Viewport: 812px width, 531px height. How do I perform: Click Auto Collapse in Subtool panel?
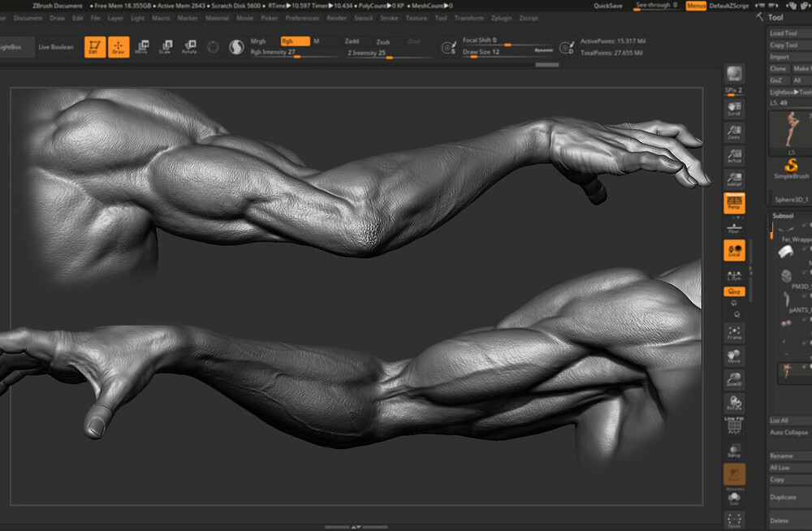790,433
